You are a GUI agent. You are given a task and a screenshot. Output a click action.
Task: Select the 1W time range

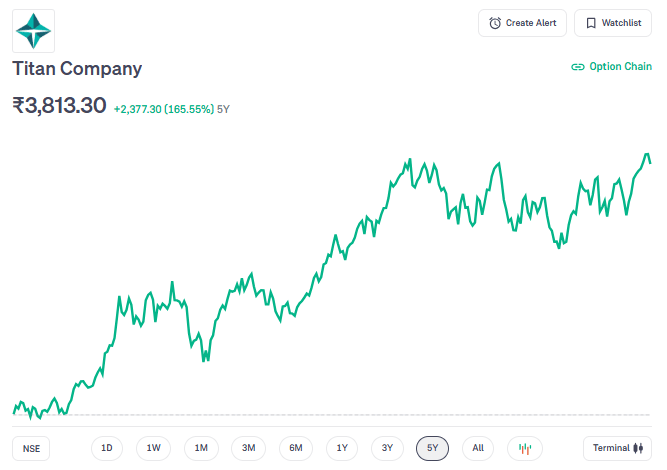153,448
